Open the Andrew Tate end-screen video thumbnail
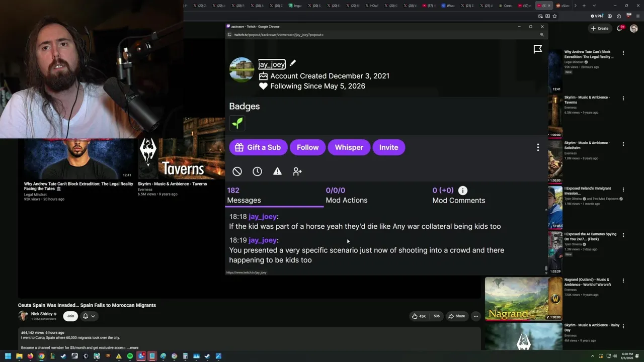Viewport: 644px width, 362px height. 78,158
